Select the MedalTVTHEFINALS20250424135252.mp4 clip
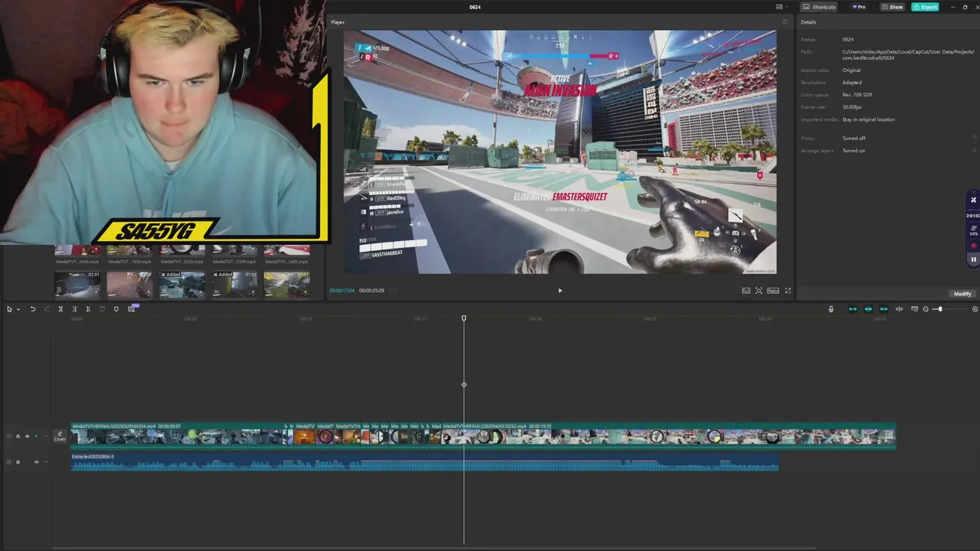Screen dimensions: 980x551 (x=668, y=435)
